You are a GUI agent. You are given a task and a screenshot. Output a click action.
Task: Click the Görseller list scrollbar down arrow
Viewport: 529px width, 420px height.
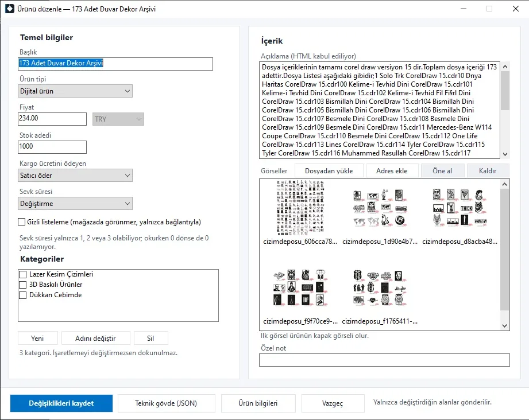tap(505, 326)
